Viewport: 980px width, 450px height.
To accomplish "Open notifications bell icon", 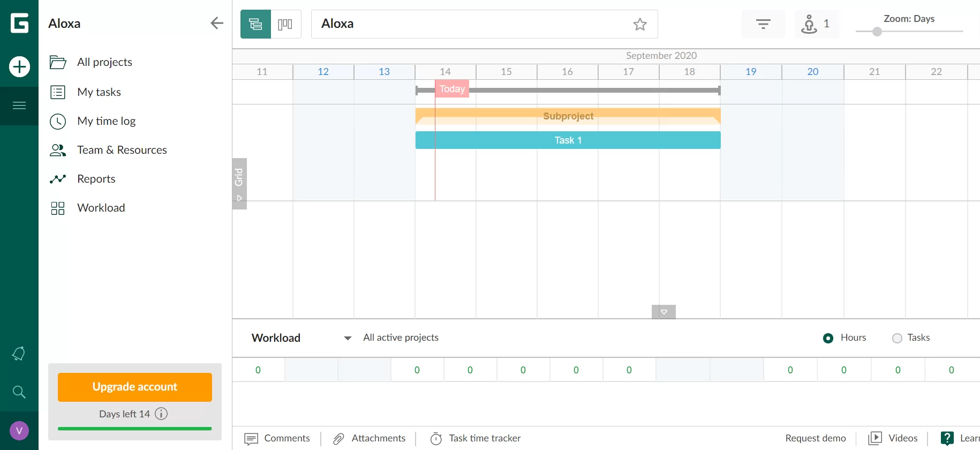I will pos(19,354).
